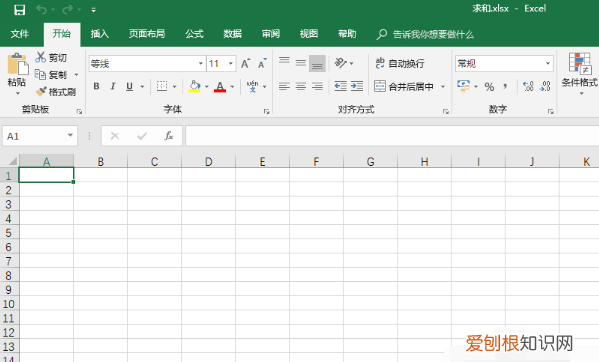
Task: Open the number format 常规 dropdown
Action: point(547,63)
